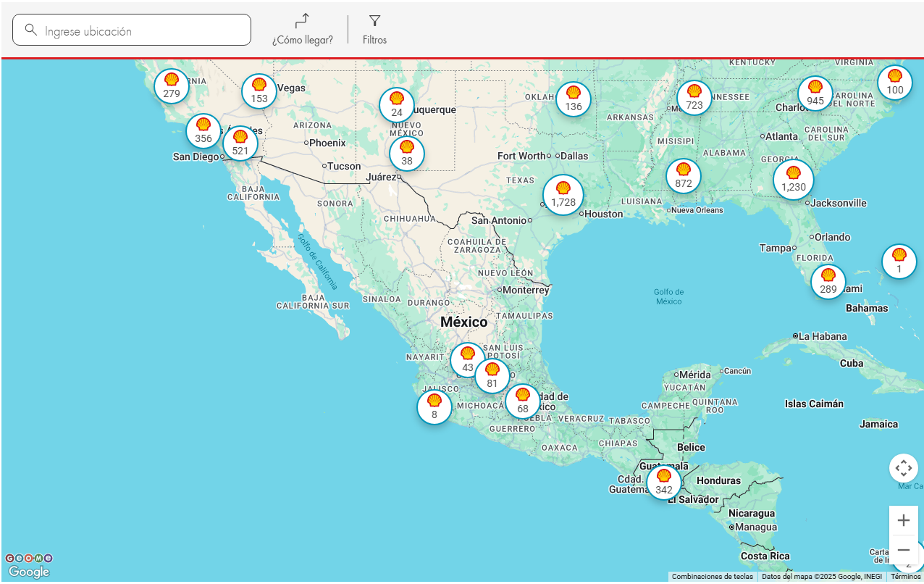
Task: Click the Shell cluster marker labeled 43
Action: 468,360
